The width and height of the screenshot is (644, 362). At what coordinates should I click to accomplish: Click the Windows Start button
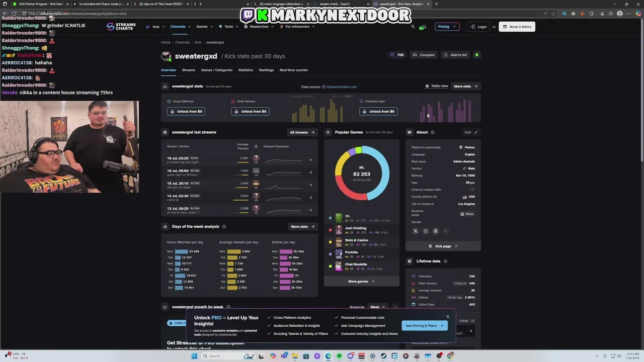pyautogui.click(x=194, y=356)
